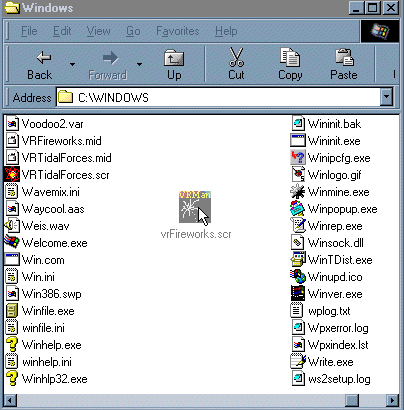Select the Write.exe file name
The image size is (404, 410).
[330, 362]
